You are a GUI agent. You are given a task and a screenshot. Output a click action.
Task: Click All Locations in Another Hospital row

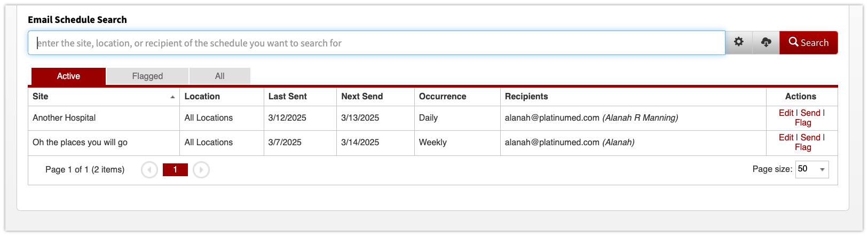[x=222, y=118]
